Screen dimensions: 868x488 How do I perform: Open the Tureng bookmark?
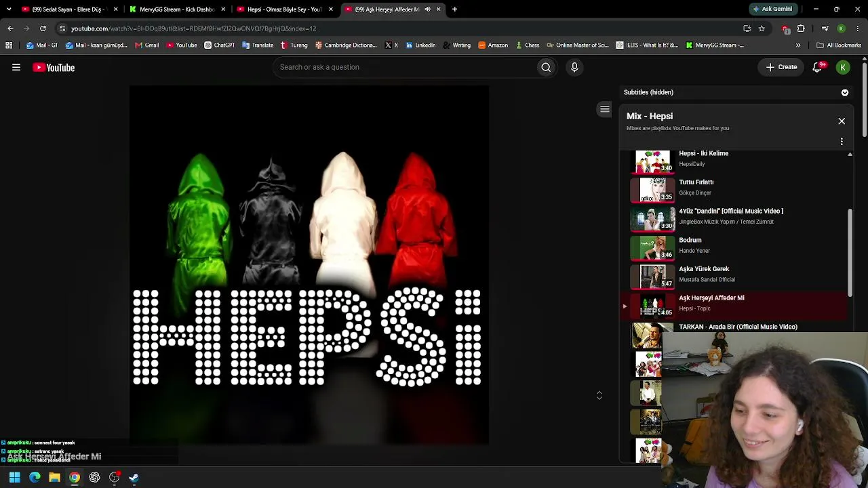pos(294,45)
